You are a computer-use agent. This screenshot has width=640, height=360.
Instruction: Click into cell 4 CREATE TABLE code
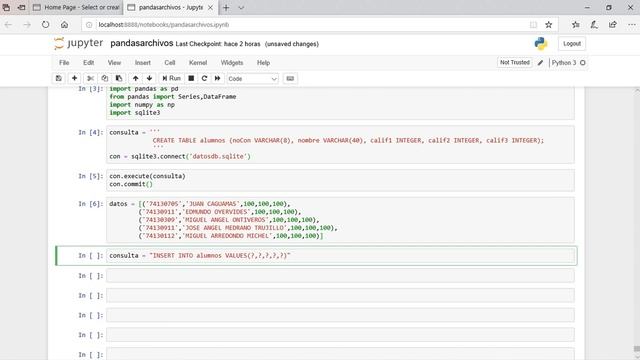[340, 144]
